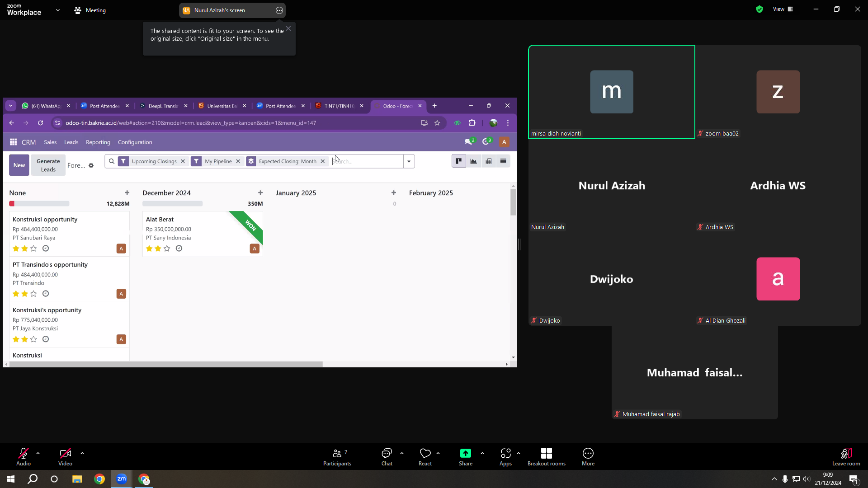Switch to Graph view

pos(474,161)
